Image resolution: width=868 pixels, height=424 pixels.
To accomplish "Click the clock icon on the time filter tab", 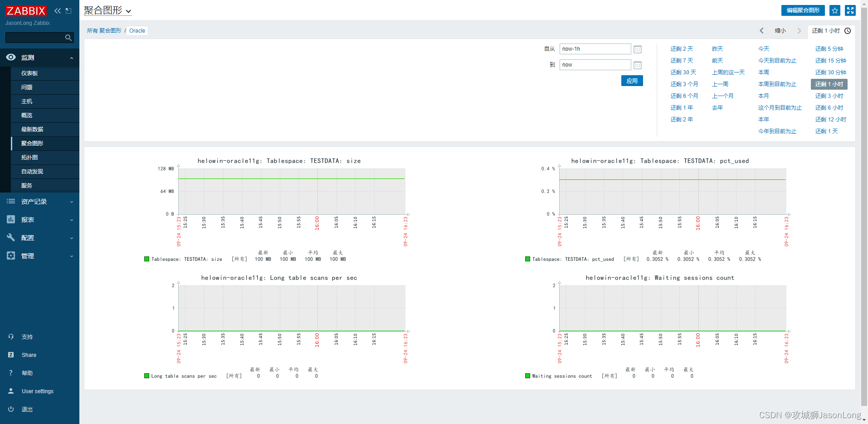I will click(x=848, y=31).
